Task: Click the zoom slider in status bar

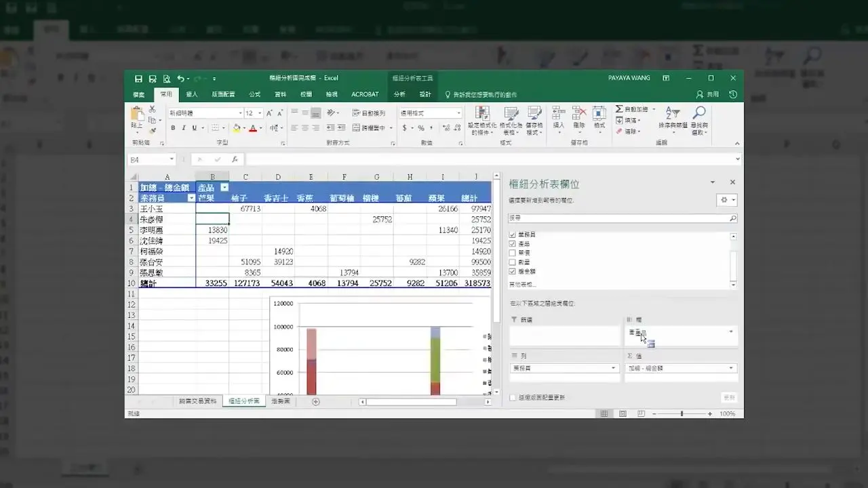Action: pos(682,413)
